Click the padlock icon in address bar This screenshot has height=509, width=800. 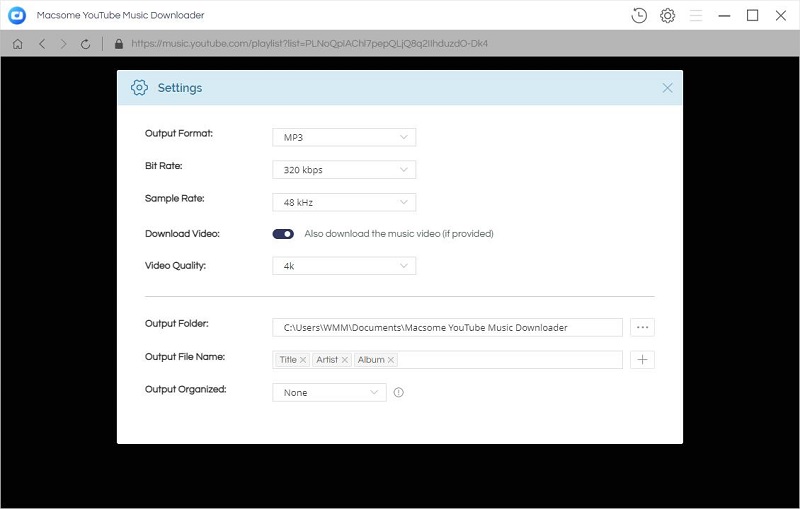[119, 44]
